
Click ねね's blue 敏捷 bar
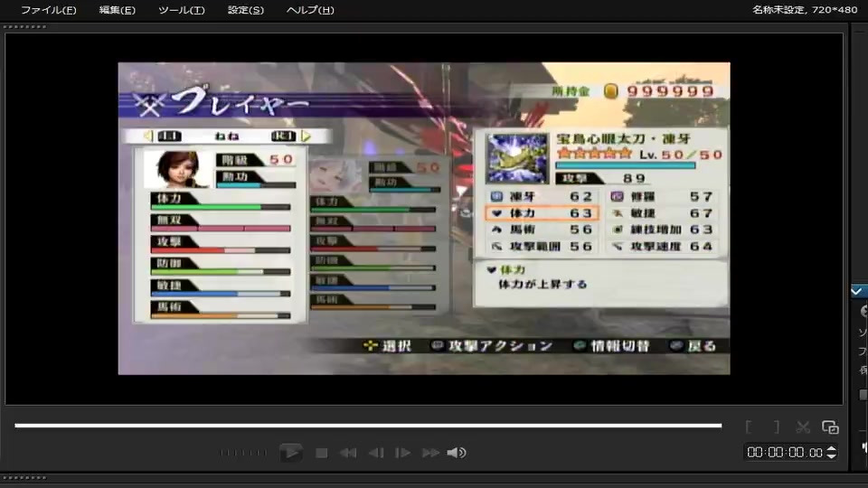[221, 294]
